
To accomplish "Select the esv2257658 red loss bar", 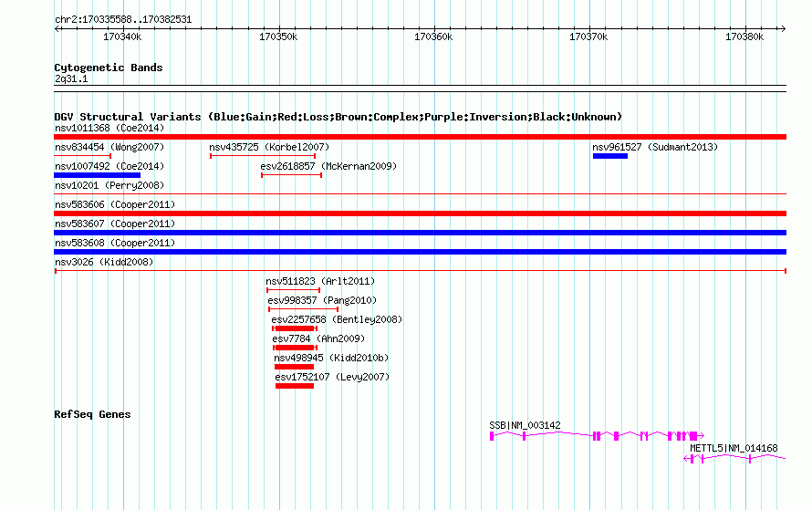I will point(295,328).
